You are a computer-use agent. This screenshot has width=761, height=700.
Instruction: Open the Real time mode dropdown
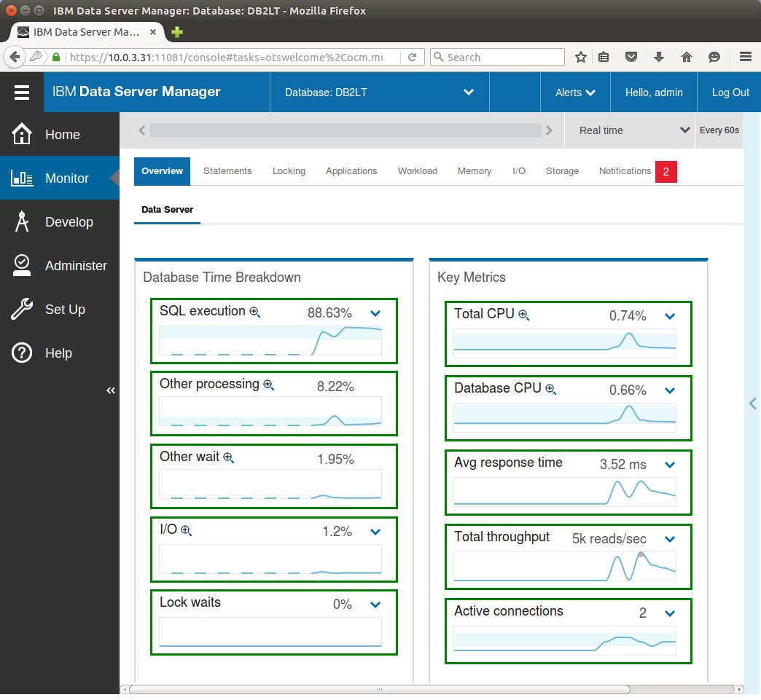point(630,130)
